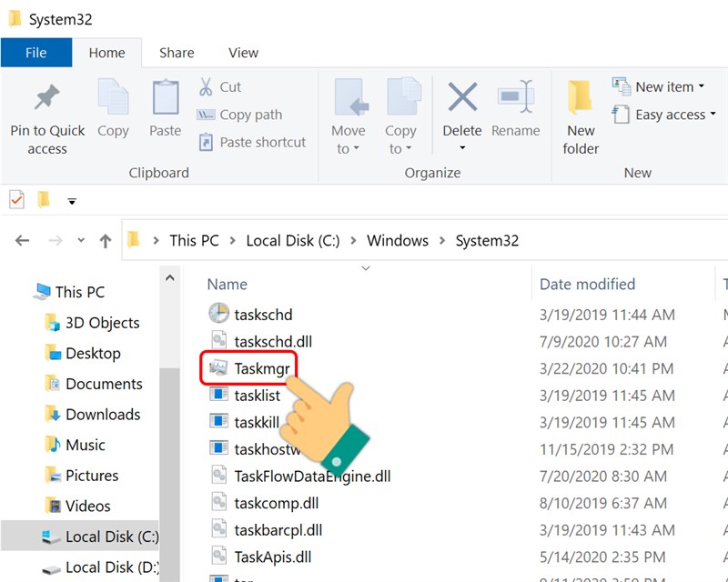Click the back navigation arrow

[22, 239]
